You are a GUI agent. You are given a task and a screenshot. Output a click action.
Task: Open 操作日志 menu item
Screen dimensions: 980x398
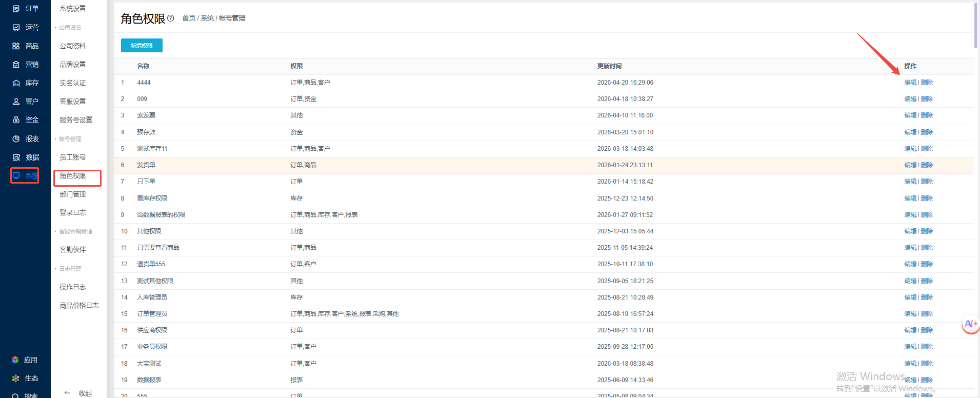point(73,287)
